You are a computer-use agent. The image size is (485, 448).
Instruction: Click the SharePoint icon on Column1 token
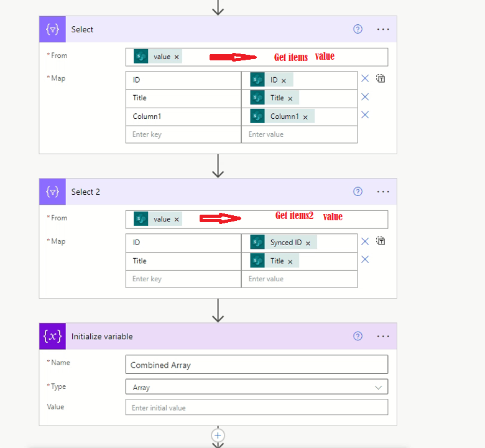(x=257, y=116)
